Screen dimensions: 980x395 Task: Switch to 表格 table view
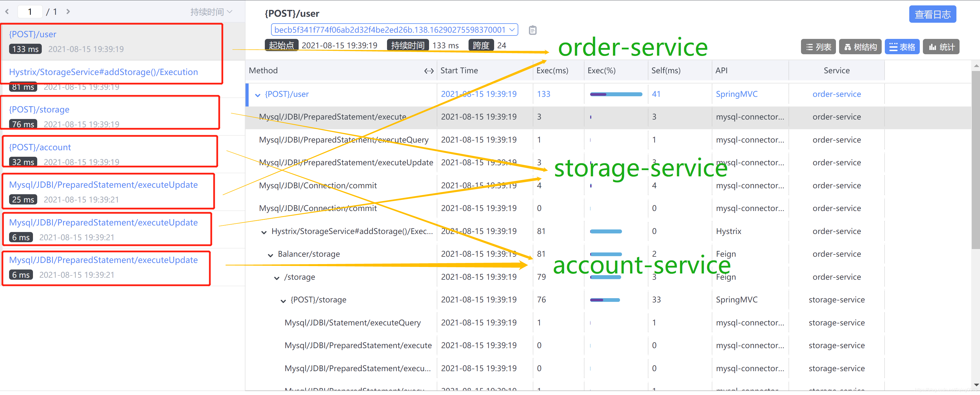pyautogui.click(x=902, y=47)
